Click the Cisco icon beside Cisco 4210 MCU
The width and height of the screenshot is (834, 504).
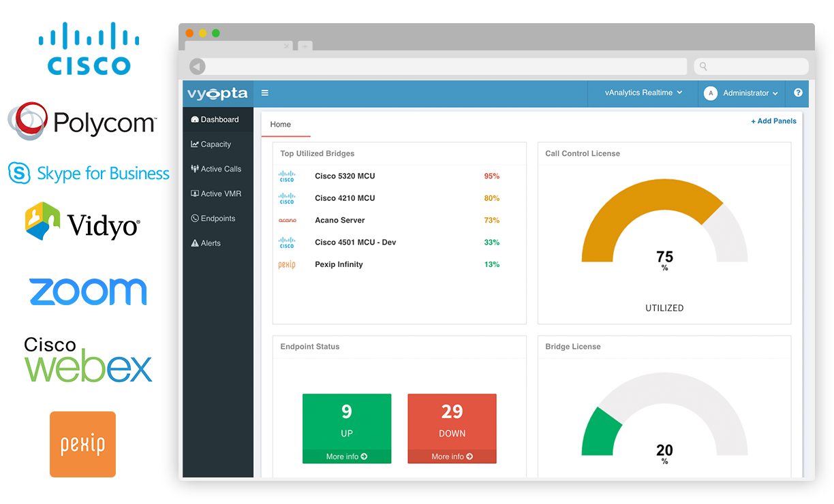[x=287, y=198]
